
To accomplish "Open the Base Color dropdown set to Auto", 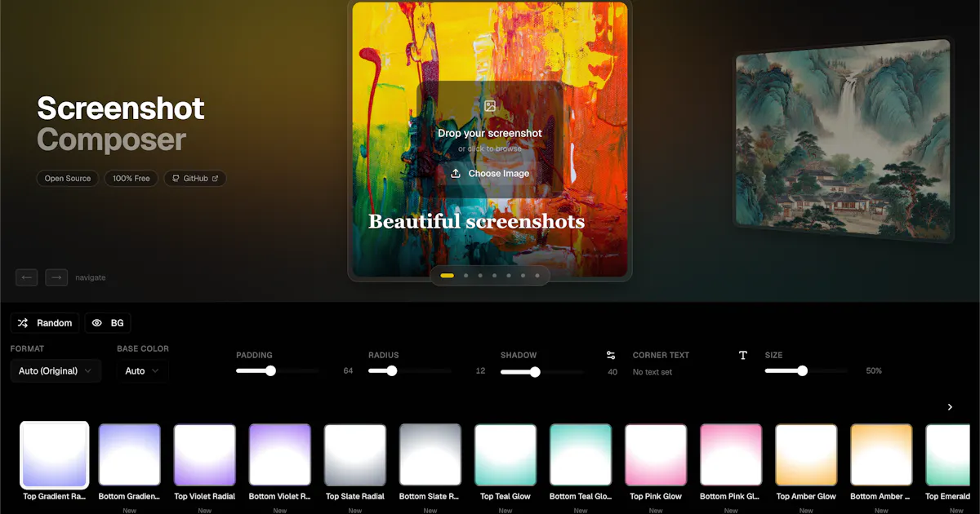I will point(143,371).
